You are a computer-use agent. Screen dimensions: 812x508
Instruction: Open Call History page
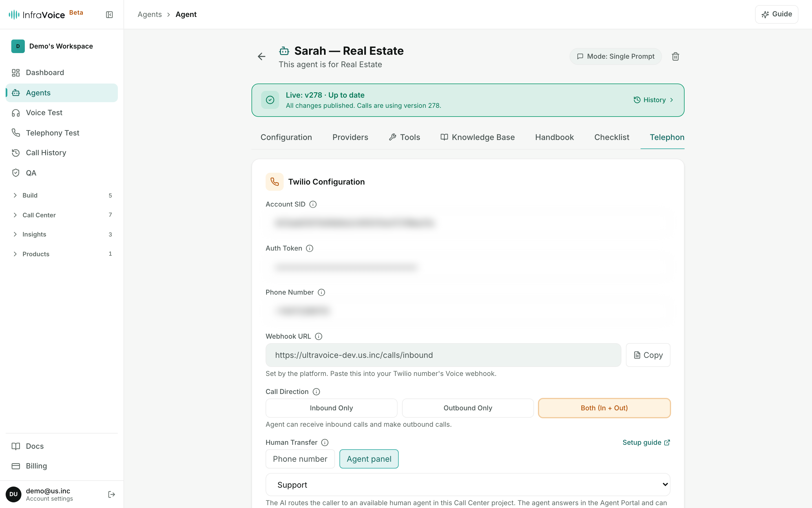click(x=62, y=152)
